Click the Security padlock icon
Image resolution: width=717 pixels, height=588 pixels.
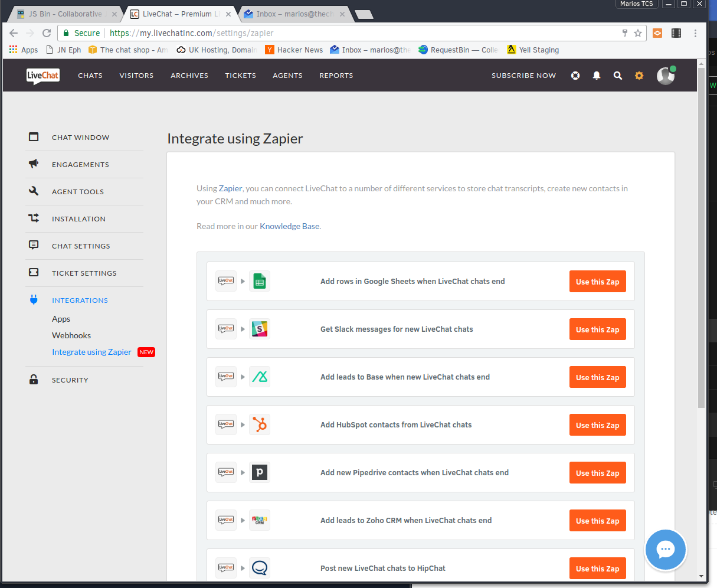point(34,380)
